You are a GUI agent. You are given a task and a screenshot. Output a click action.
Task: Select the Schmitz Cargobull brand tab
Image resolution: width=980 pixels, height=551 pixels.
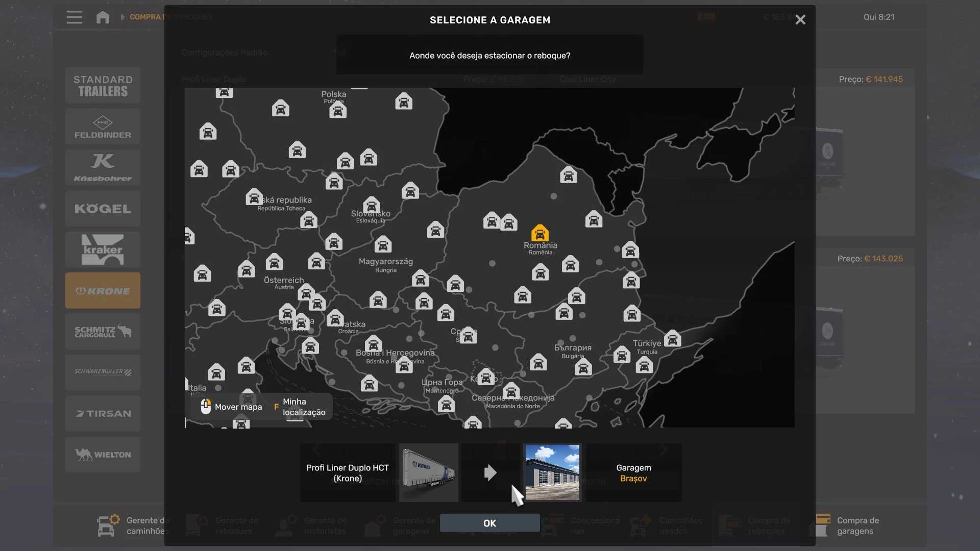[x=103, y=332]
